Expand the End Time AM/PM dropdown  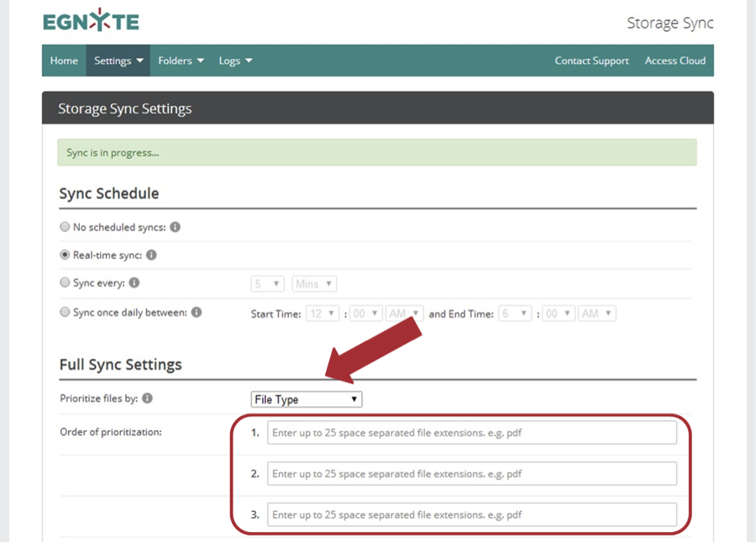tap(597, 314)
